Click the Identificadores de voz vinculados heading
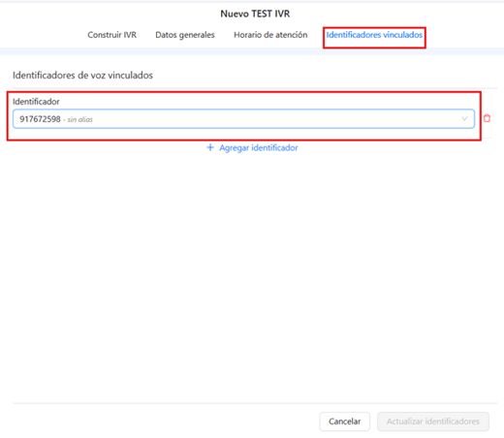This screenshot has height=438, width=504. [x=82, y=76]
